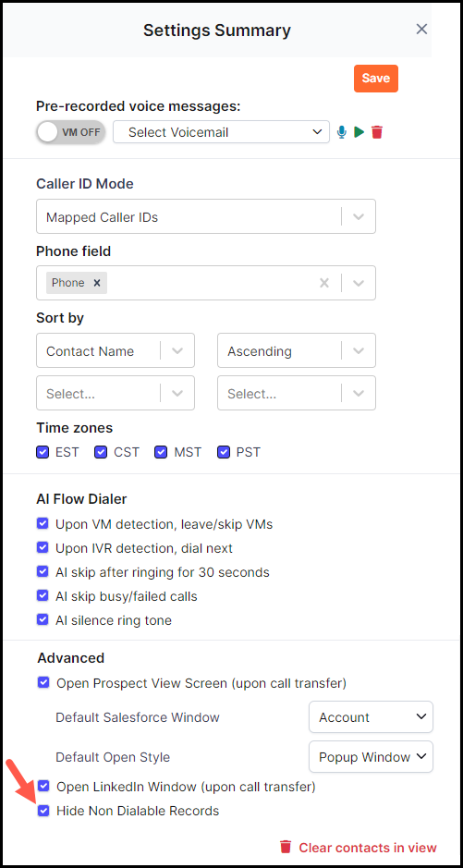
Task: Uncheck the EST time zone checkbox
Action: click(x=43, y=452)
